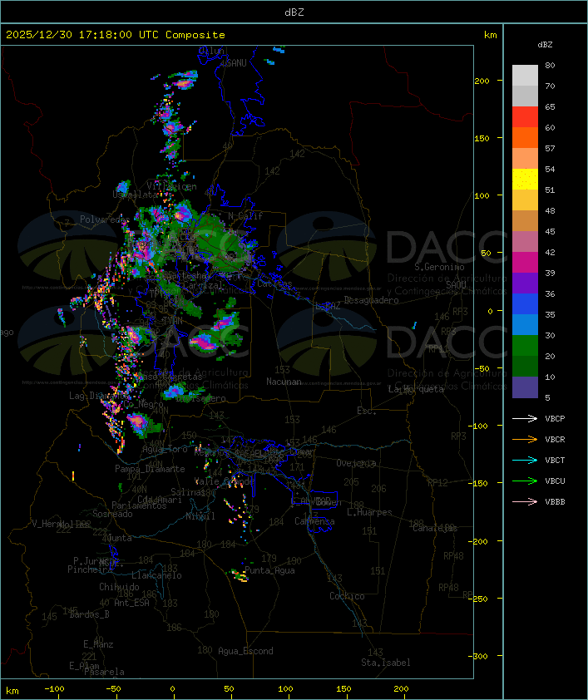Screen dimensions: 588x700
Task: Click the Nacunan place label
Action: [284, 382]
